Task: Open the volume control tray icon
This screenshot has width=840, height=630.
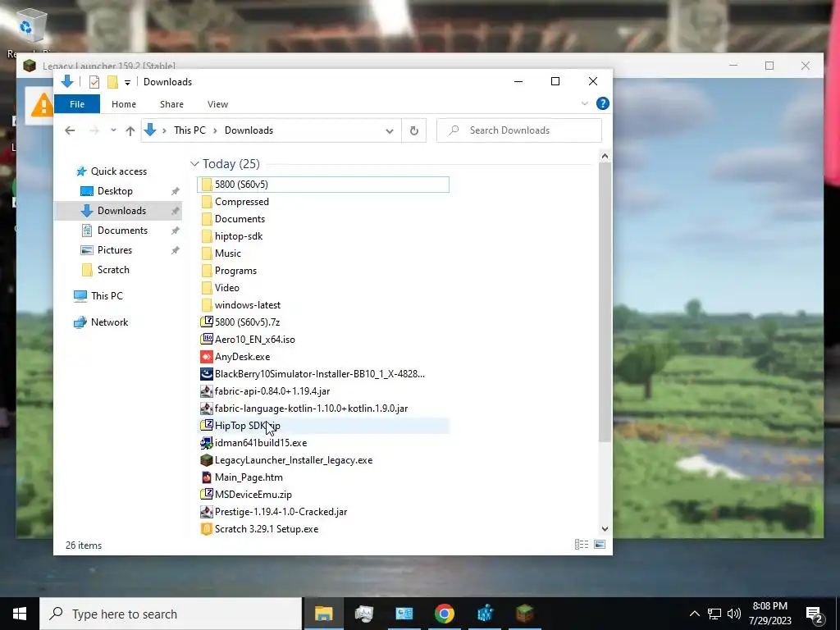Action: pyautogui.click(x=734, y=614)
